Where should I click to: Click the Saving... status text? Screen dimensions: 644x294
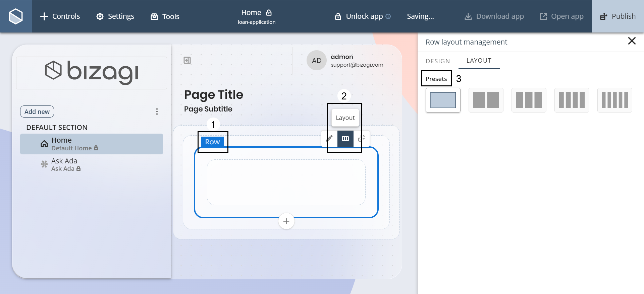(420, 16)
